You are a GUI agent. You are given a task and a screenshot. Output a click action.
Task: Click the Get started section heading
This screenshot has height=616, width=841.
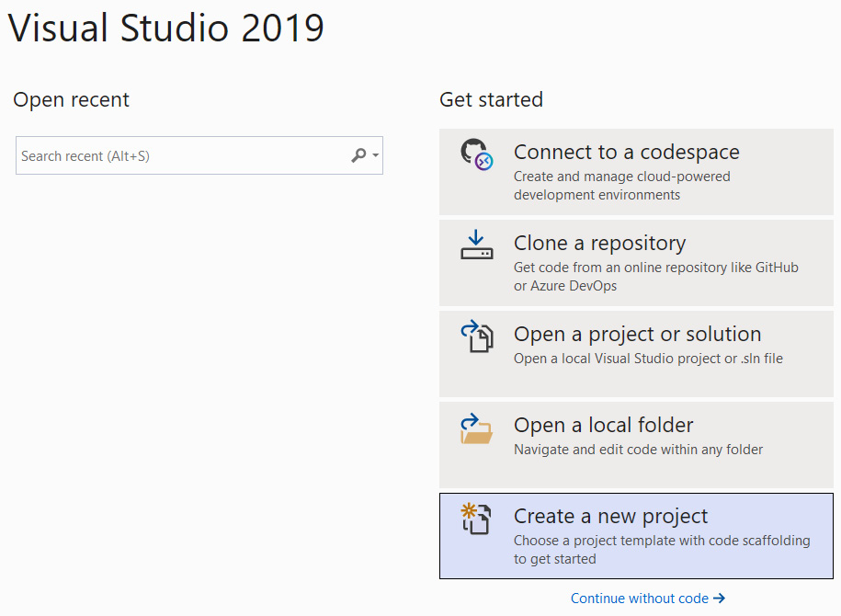(x=492, y=99)
